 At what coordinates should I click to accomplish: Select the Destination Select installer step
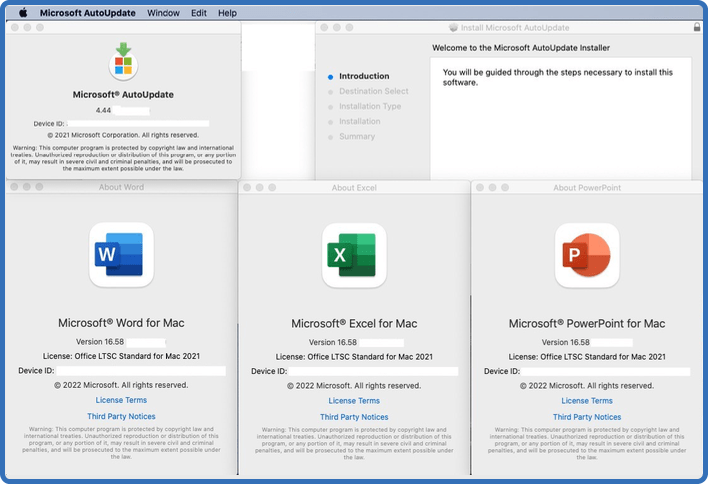coord(373,91)
